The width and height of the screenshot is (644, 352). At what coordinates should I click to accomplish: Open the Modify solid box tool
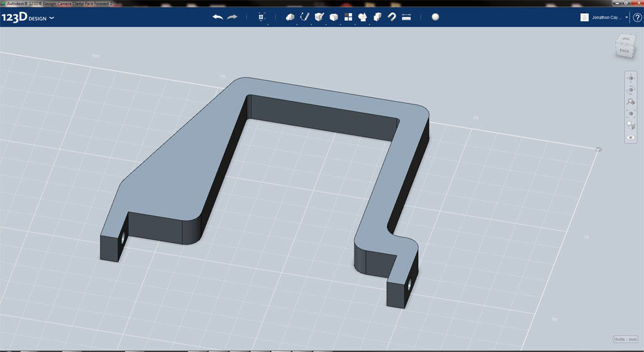[334, 17]
